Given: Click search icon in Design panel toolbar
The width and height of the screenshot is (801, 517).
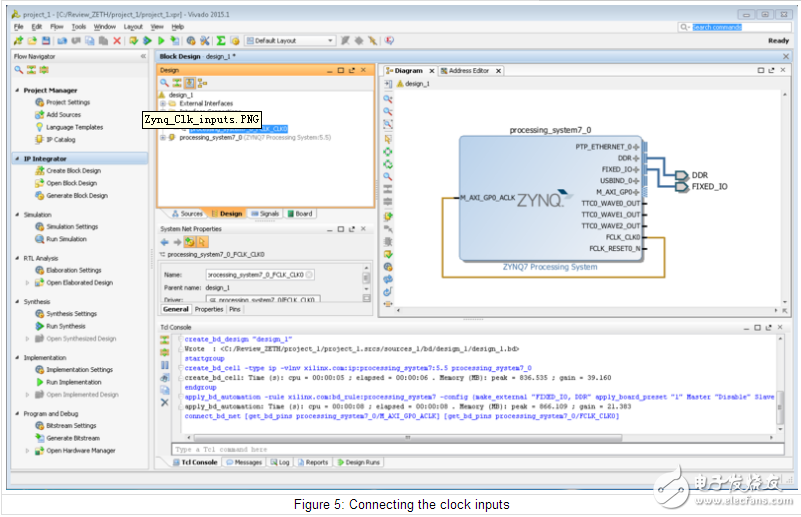Looking at the screenshot, I should click(x=165, y=83).
